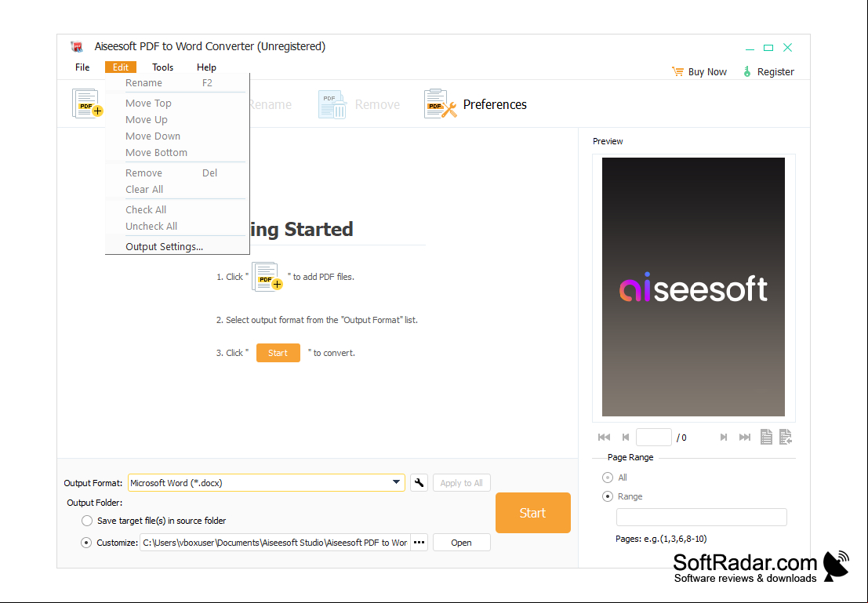
Task: Click Remove in the Edit menu
Action: point(177,173)
